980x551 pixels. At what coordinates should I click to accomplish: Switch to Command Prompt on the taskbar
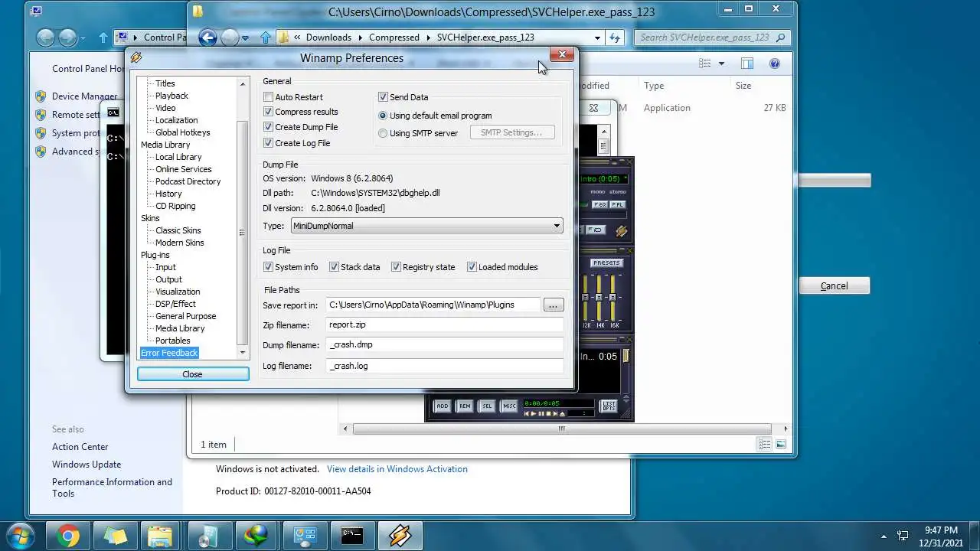352,536
